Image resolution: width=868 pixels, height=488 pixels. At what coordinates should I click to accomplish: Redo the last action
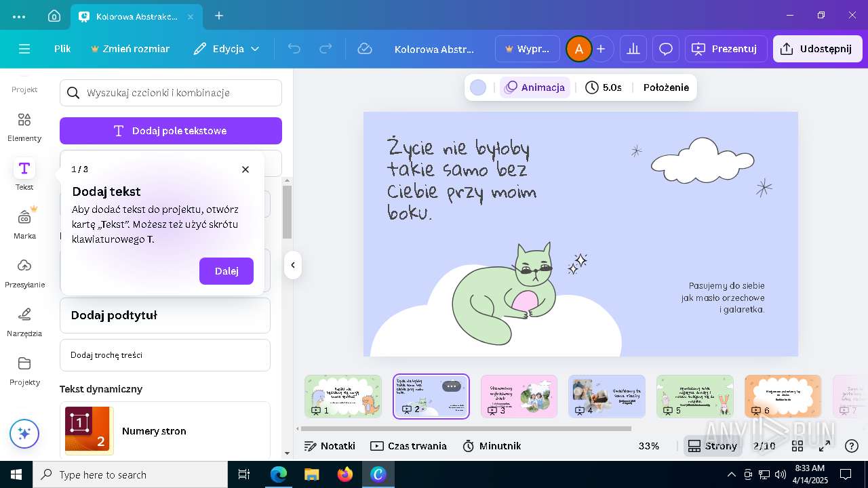tap(325, 49)
